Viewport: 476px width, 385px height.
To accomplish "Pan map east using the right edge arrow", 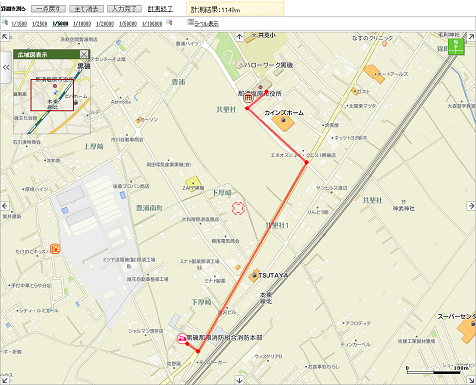I will (471, 206).
